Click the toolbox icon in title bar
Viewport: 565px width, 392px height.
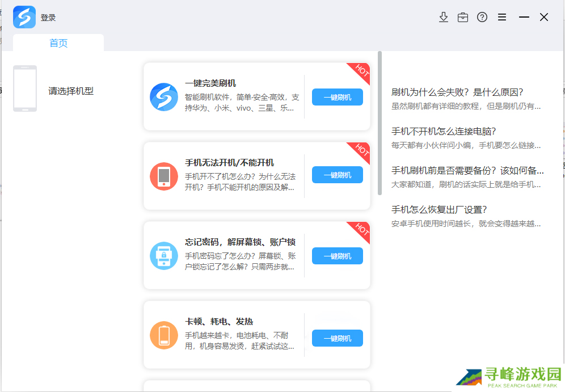coord(463,17)
